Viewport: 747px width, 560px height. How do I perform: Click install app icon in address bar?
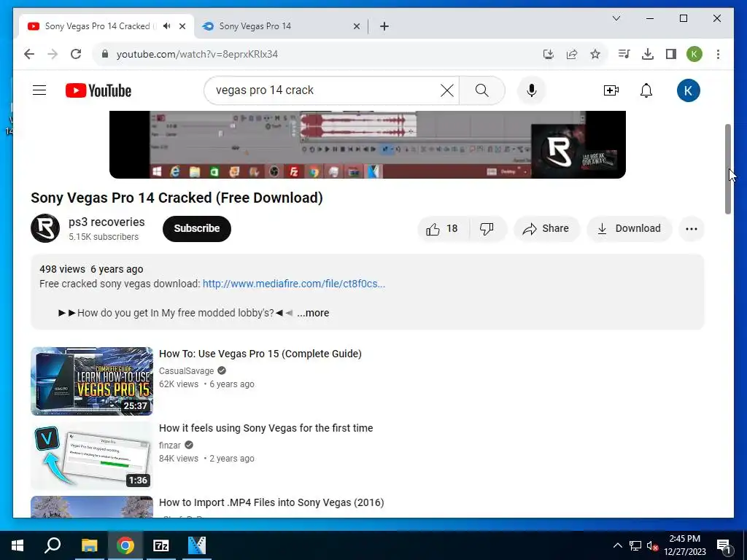(549, 54)
